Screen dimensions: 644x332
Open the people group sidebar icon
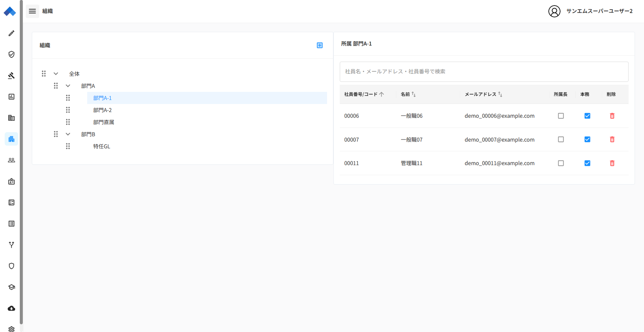(11, 160)
